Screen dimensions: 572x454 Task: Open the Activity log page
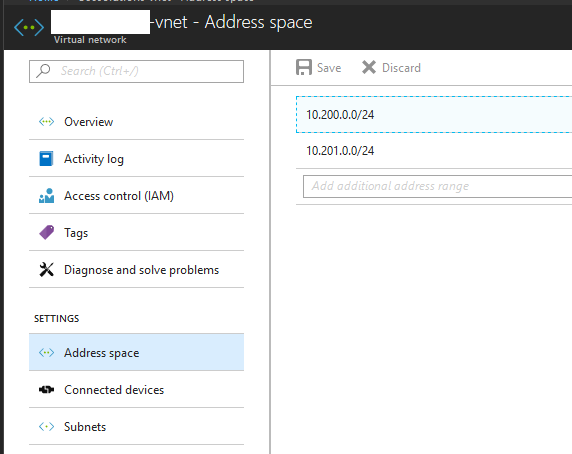(x=136, y=159)
